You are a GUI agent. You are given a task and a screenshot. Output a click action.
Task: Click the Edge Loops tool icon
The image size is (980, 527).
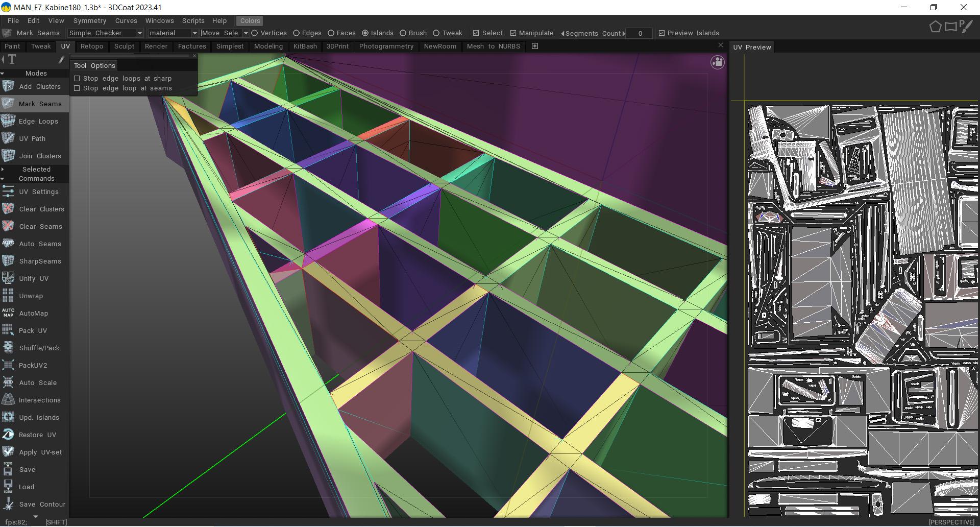point(8,121)
